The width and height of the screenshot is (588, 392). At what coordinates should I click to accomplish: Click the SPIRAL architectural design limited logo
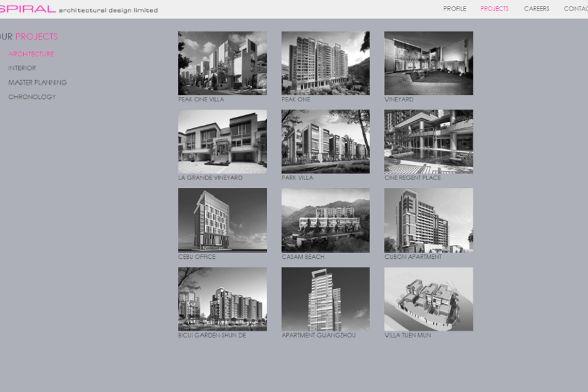(x=79, y=9)
